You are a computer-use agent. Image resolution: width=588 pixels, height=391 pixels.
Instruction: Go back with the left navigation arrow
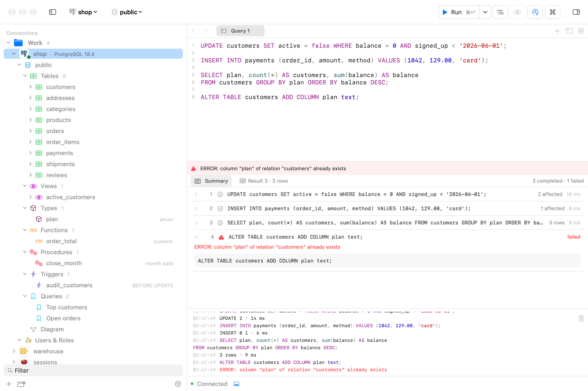[194, 31]
